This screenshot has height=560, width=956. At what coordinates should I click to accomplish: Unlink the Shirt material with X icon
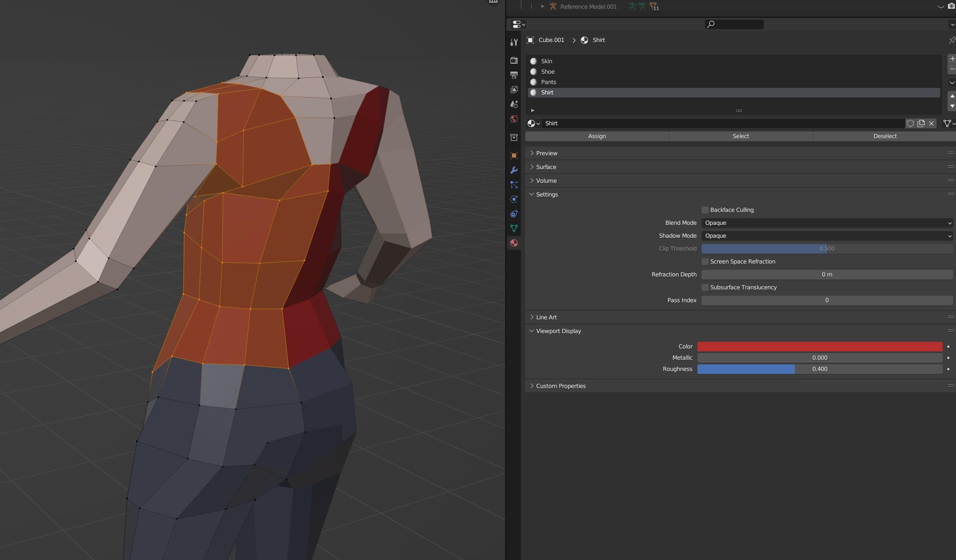point(931,123)
